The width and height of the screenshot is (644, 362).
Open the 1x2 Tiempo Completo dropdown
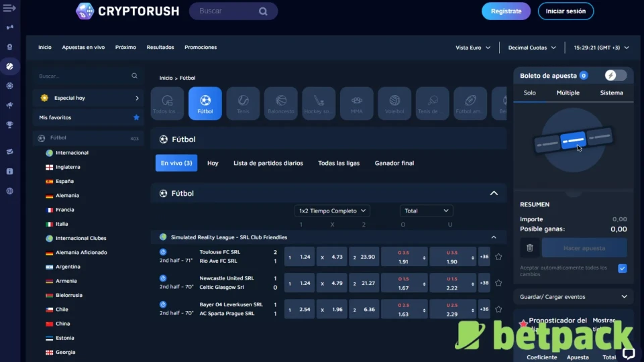point(332,210)
